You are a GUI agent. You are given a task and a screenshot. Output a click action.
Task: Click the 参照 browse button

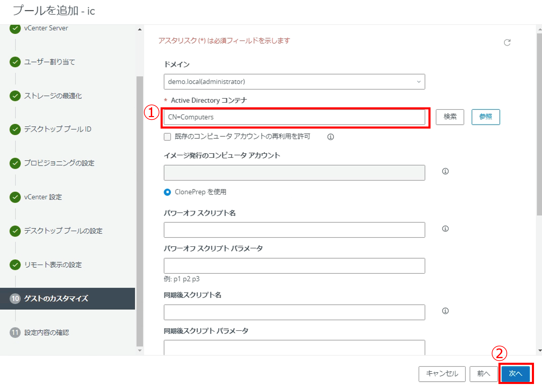click(x=486, y=117)
